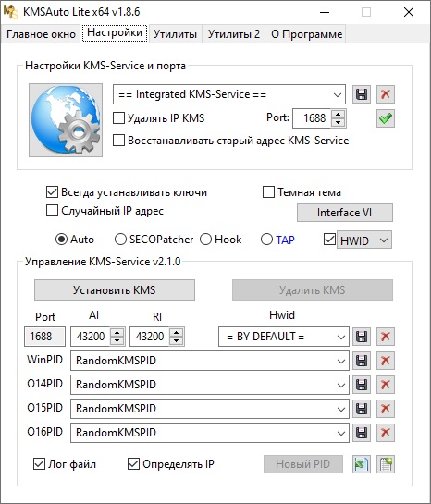The image size is (431, 504).
Task: Save the O16PID value with floppy icon
Action: [362, 433]
